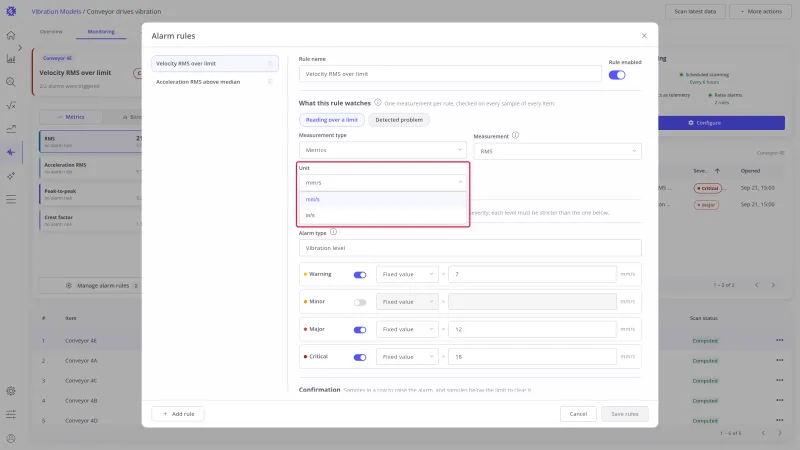The height and width of the screenshot is (450, 800).
Task: Open the magnifier search icon in the sidebar
Action: (11, 82)
